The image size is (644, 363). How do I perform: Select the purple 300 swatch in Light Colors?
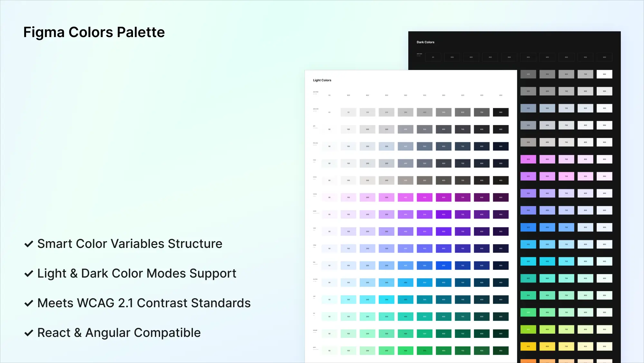(x=386, y=214)
